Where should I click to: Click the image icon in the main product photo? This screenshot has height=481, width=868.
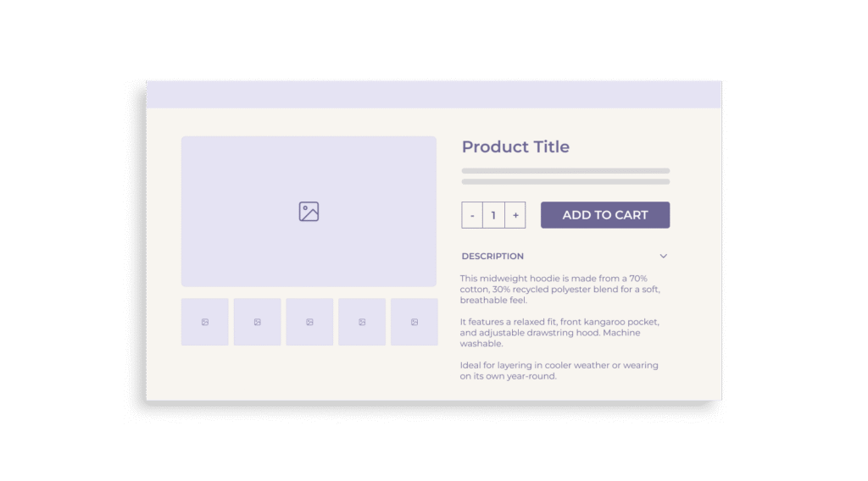point(309,212)
